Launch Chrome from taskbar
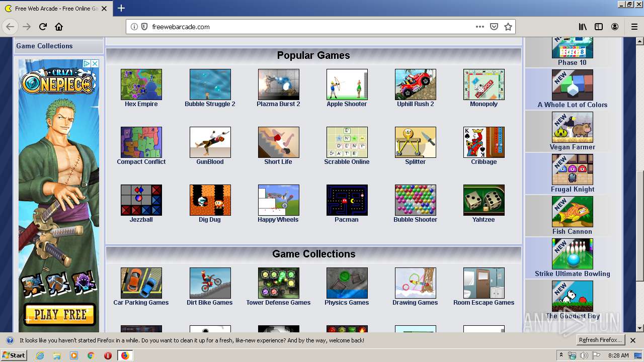Viewport: 644px width, 362px height. click(91, 355)
